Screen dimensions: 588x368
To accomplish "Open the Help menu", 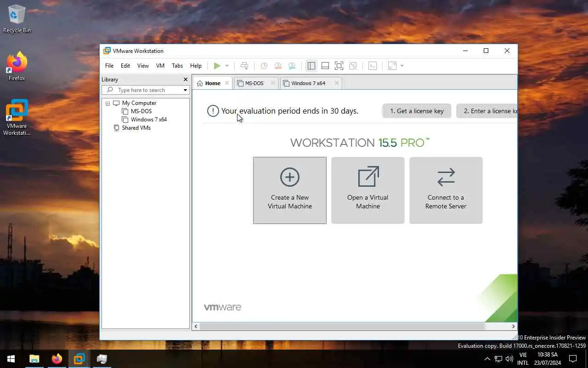I will [x=196, y=66].
